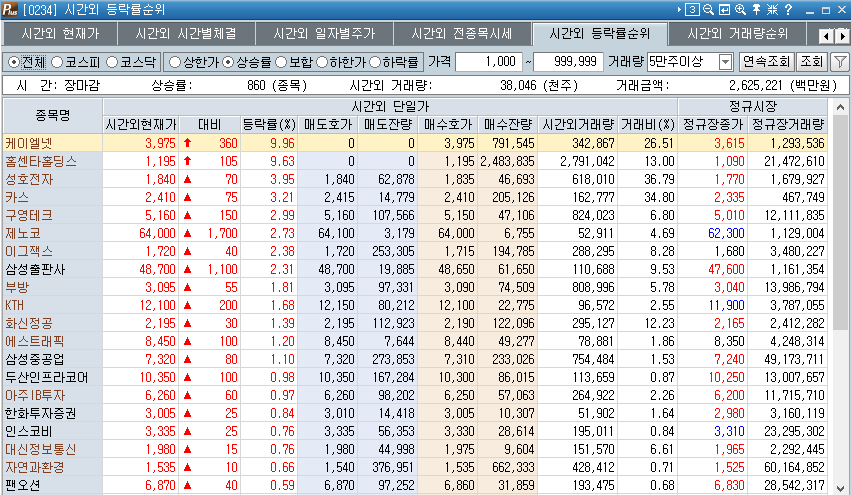Minimize the 0234 window
Image resolution: width=851 pixels, height=495 pixels.
810,10
